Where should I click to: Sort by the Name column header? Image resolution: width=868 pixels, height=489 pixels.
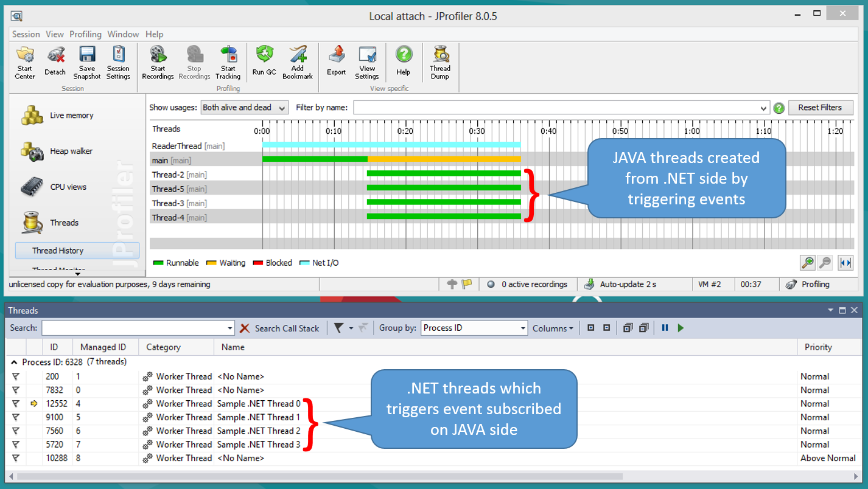click(505, 347)
